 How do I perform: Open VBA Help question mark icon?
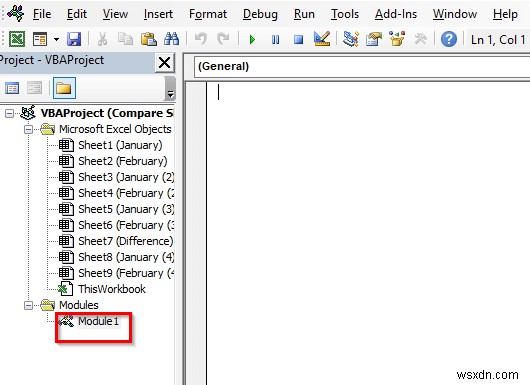click(x=449, y=40)
